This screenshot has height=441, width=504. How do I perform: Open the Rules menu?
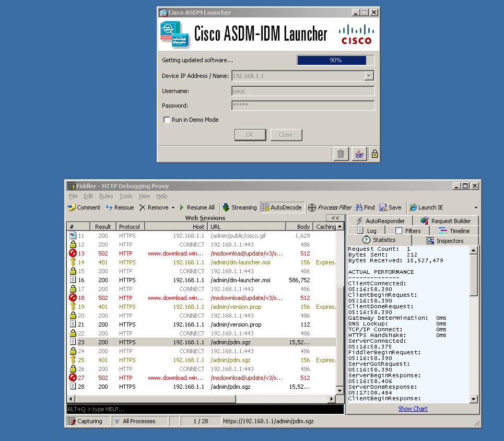pyautogui.click(x=106, y=196)
